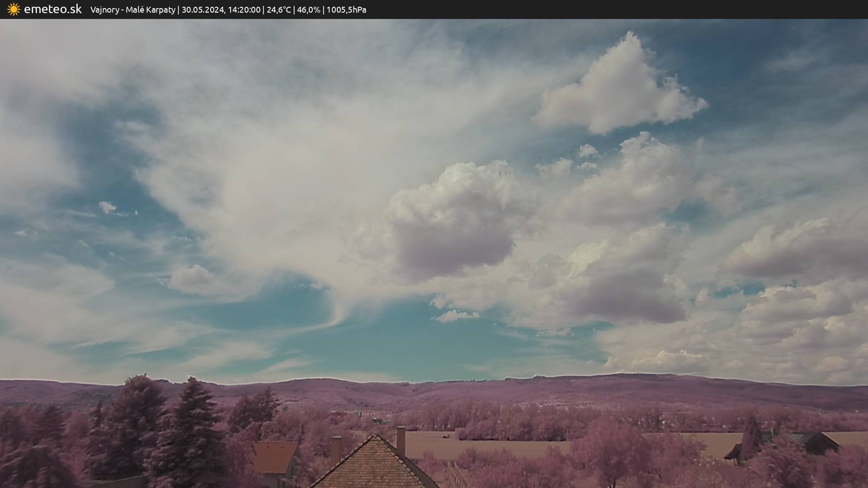This screenshot has width=868, height=488.
Task: Click the date 30.05.2024 in the header
Action: 203,10
